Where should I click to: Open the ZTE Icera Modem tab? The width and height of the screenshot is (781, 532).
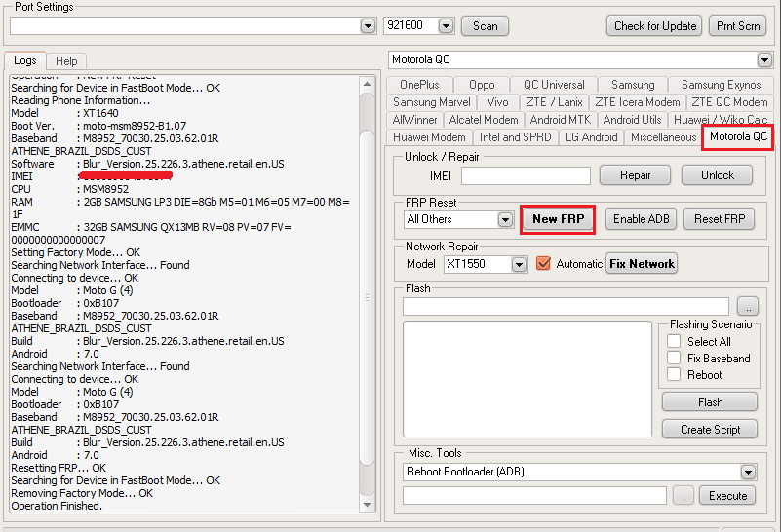637,102
